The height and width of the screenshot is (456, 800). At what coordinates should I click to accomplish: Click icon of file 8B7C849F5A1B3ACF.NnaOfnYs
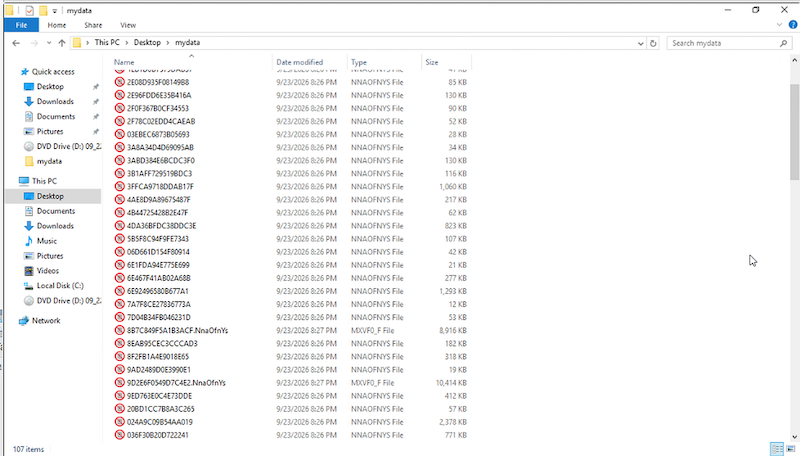(x=119, y=331)
